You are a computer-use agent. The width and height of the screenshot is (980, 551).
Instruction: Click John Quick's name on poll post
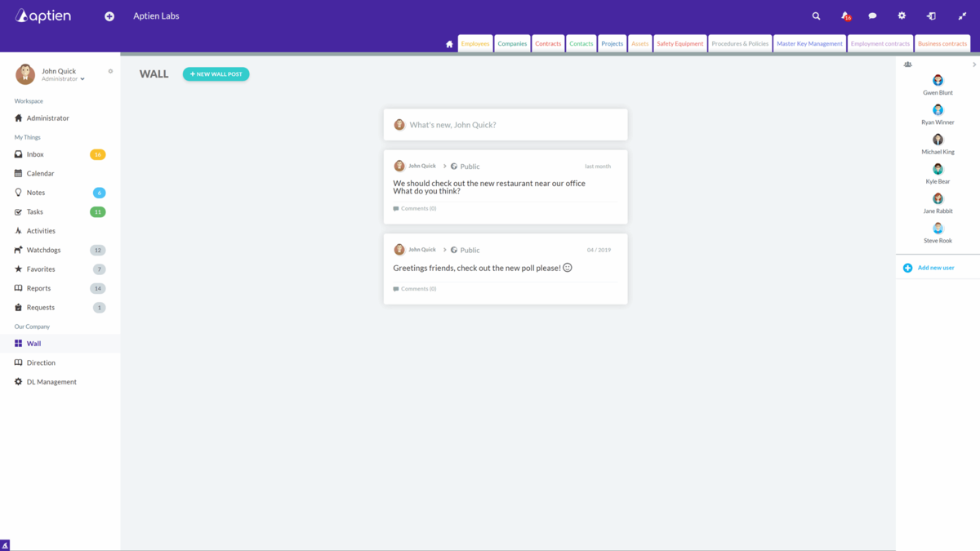422,250
